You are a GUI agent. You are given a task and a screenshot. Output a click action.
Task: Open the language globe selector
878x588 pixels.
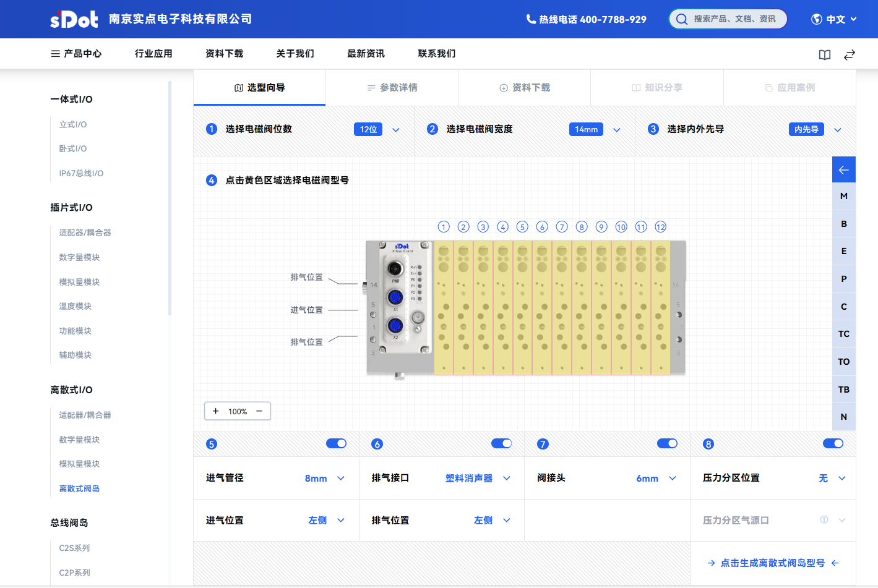[833, 19]
